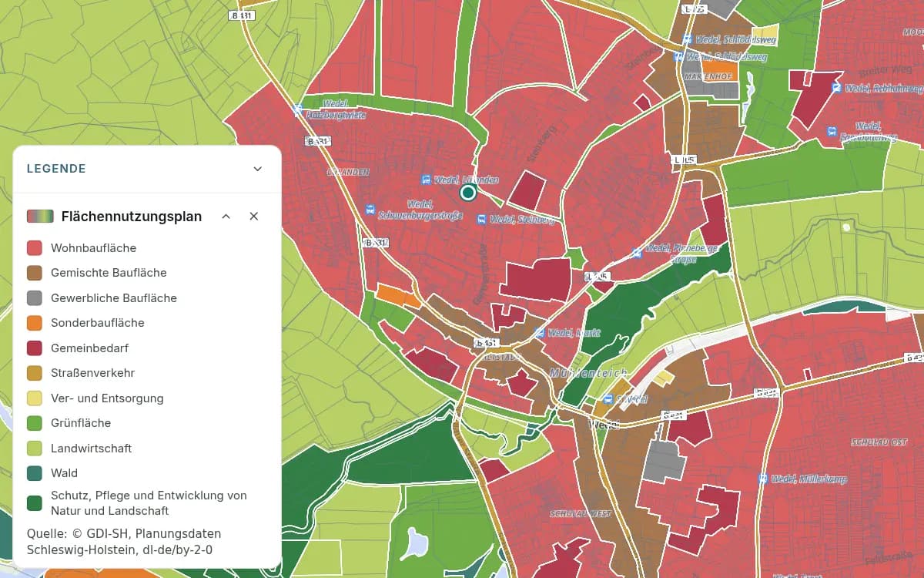Click the Flächennutzungsplan gradient layer icon
Image resolution: width=924 pixels, height=578 pixels.
[x=40, y=217]
